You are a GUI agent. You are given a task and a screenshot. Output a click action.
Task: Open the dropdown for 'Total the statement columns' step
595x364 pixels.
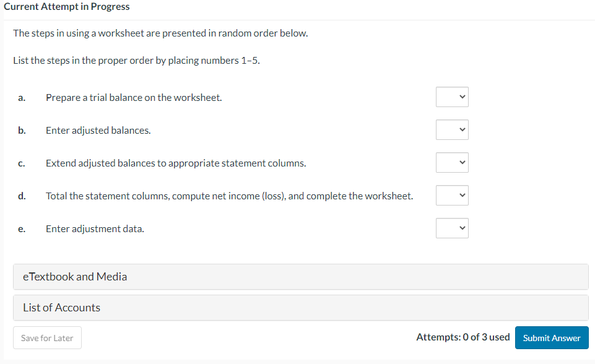pyautogui.click(x=451, y=195)
